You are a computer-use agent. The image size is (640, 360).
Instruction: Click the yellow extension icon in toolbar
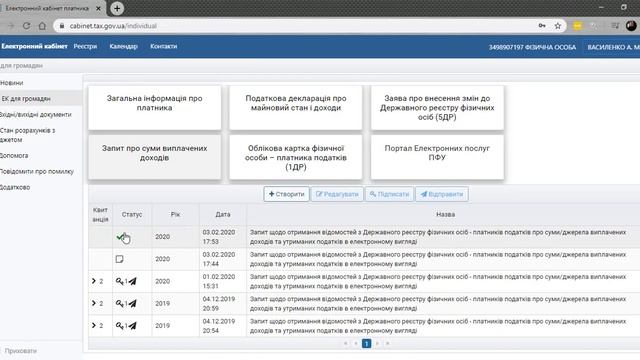(577, 26)
